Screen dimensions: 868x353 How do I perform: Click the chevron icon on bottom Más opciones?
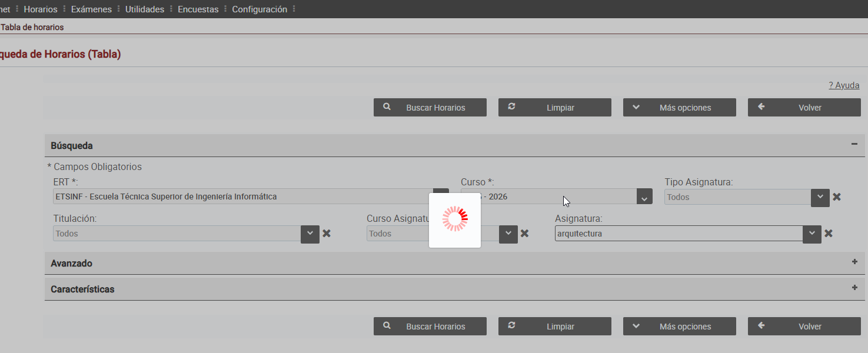pos(636,326)
